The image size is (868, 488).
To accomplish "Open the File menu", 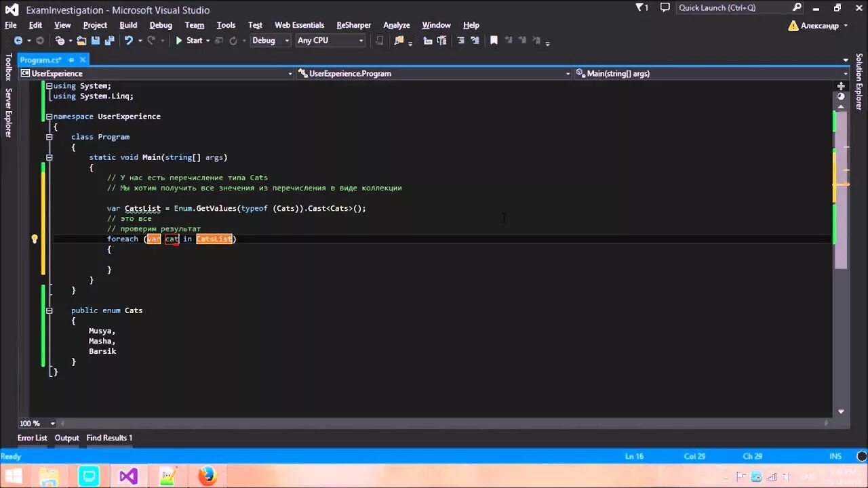I will [11, 25].
